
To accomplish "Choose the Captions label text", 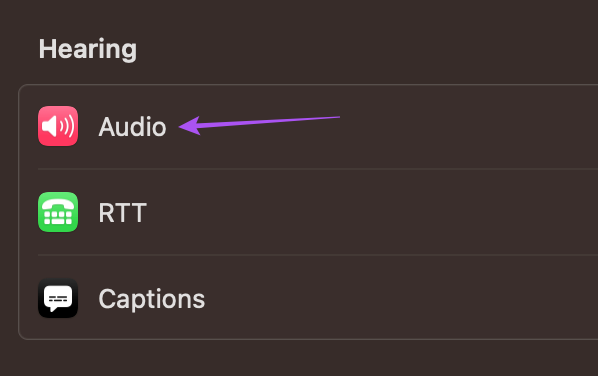I will 152,299.
